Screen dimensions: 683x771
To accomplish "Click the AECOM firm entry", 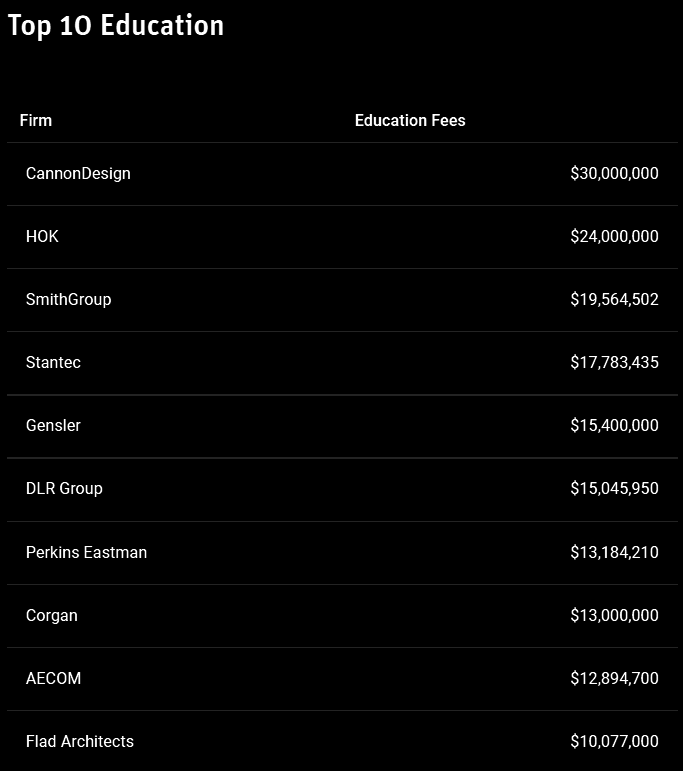I will pos(54,678).
